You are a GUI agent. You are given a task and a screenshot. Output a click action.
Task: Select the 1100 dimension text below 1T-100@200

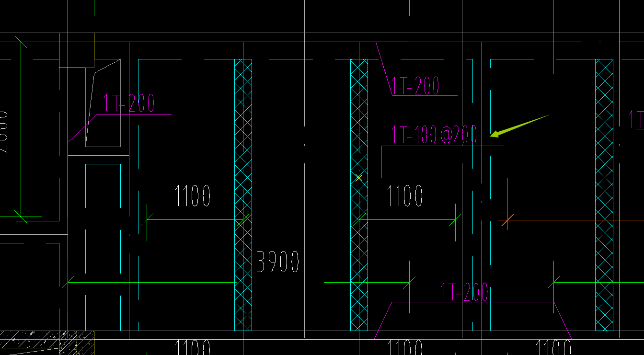(405, 196)
